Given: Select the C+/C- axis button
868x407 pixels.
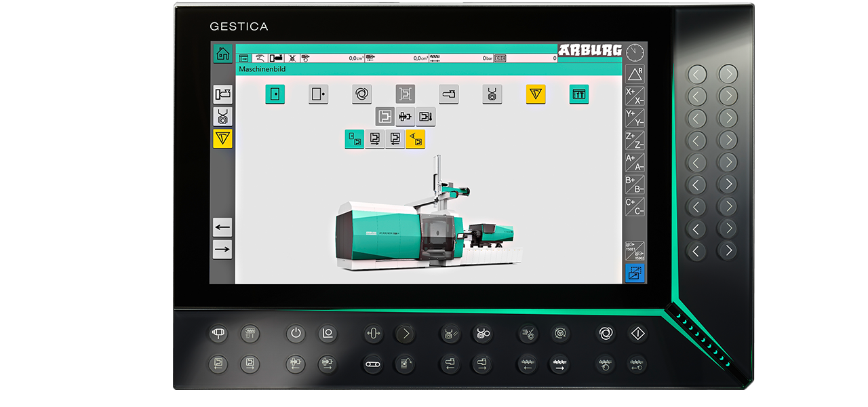Looking at the screenshot, I should 635,207.
